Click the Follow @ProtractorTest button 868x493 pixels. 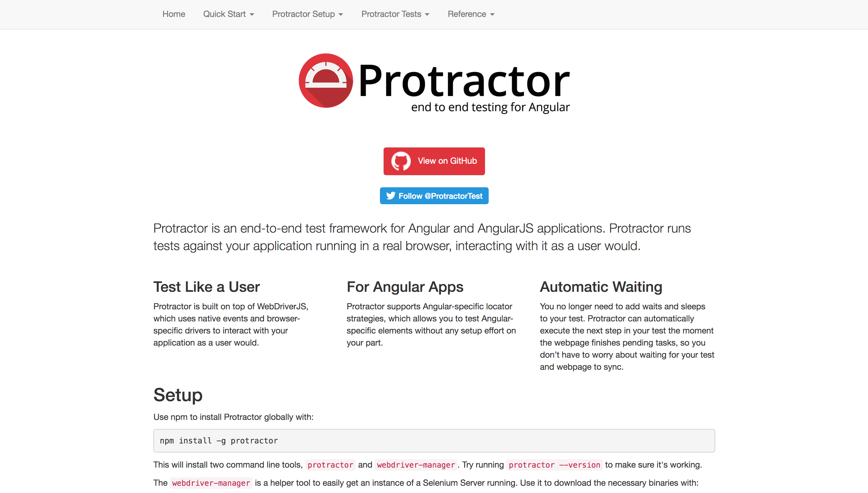click(434, 195)
